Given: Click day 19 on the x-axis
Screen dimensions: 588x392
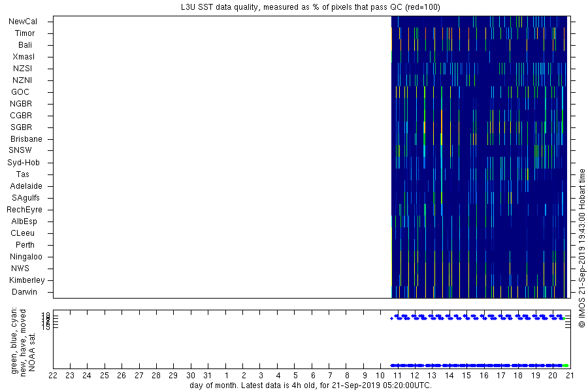Looking at the screenshot, I should [x=536, y=376].
